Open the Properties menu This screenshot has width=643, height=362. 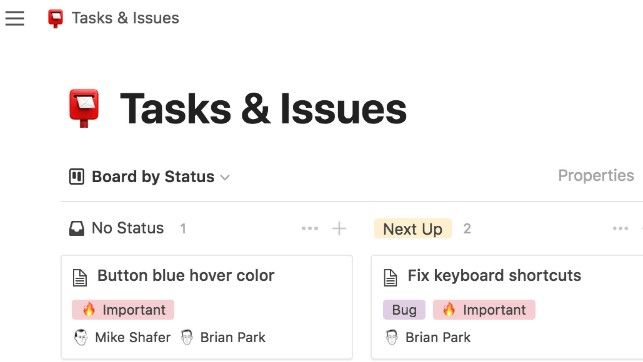[596, 175]
